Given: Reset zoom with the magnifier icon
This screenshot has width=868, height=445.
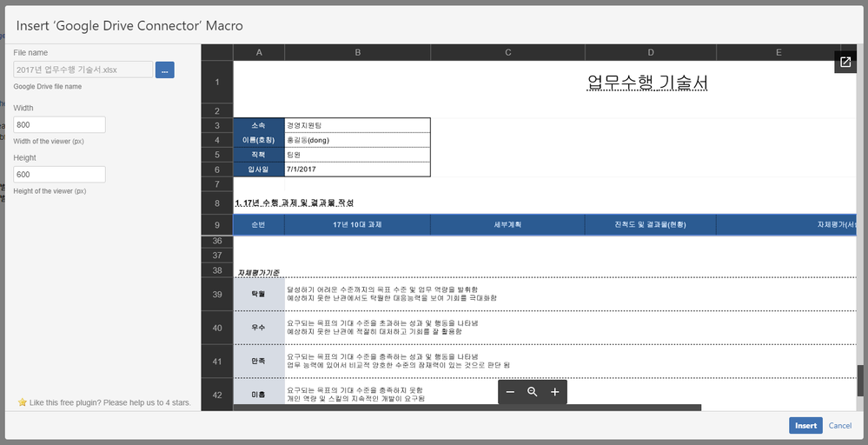Looking at the screenshot, I should [x=533, y=392].
